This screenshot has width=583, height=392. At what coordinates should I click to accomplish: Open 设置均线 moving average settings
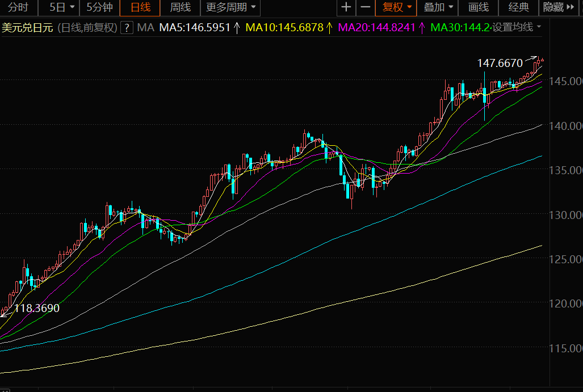(x=517, y=27)
